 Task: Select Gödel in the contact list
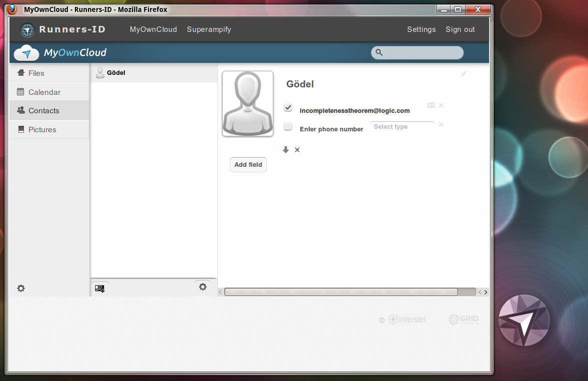(154, 73)
